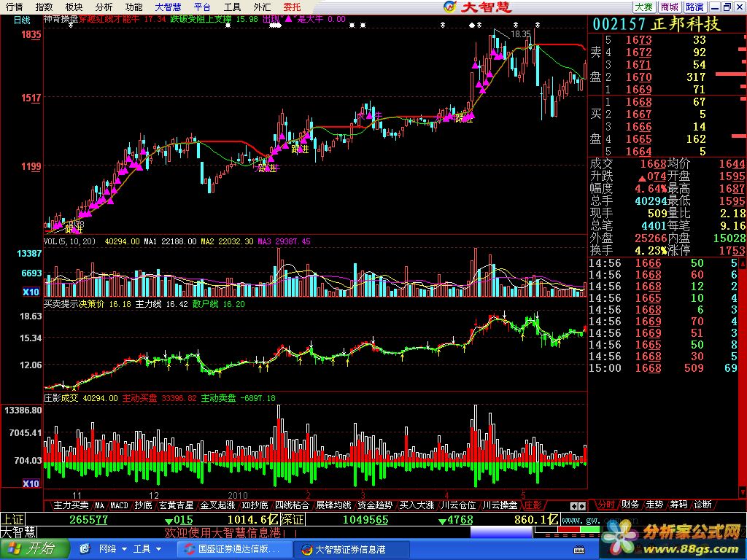Image resolution: width=747 pixels, height=560 pixels.
Task: Switch to MA indicator tab
Action: click(99, 505)
